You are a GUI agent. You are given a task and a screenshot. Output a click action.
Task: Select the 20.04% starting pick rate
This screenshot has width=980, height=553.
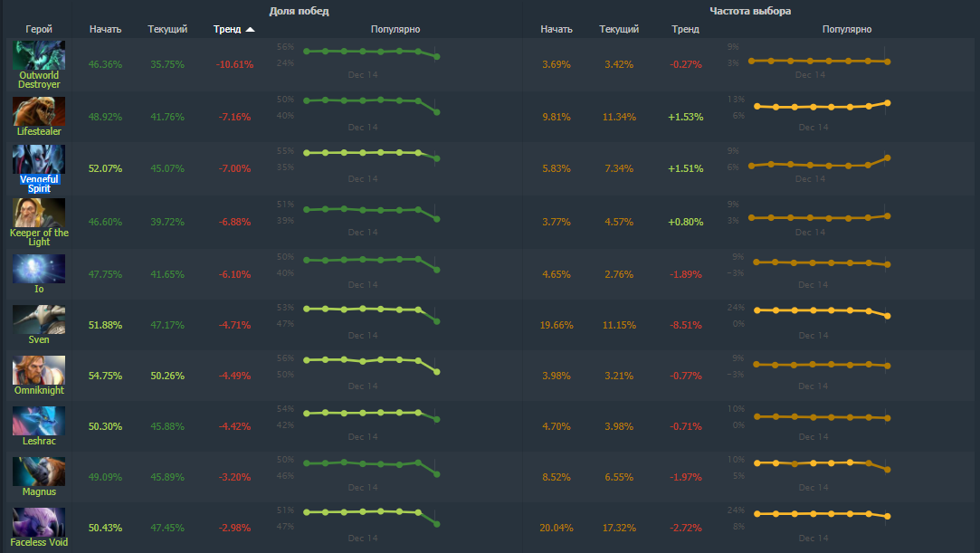coord(557,528)
